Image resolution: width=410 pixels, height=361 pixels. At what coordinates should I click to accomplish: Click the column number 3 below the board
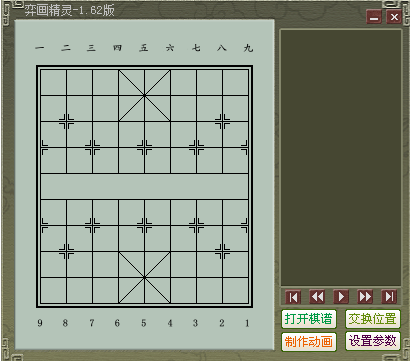tap(195, 323)
